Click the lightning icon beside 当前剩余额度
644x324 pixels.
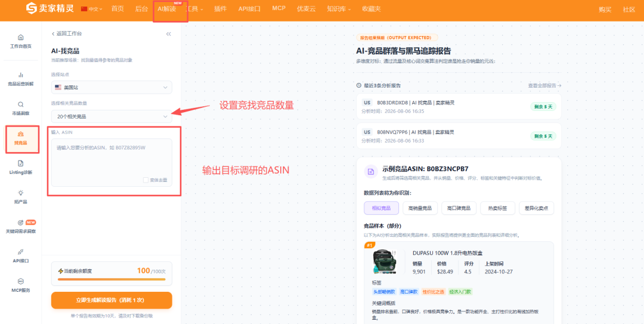(61, 271)
